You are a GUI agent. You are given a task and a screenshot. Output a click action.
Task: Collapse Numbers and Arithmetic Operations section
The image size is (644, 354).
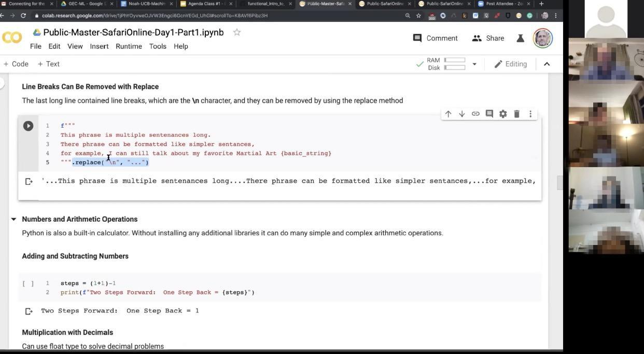[13, 219]
